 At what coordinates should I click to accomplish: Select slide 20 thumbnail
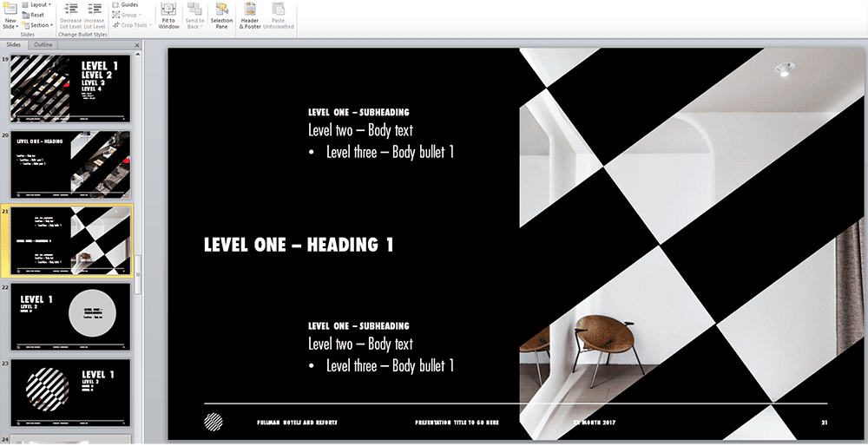71,165
